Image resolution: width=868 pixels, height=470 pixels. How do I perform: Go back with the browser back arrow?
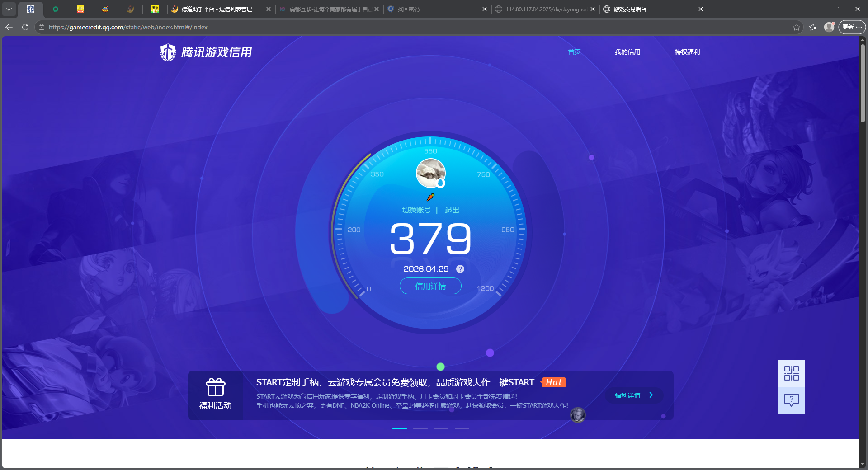pos(9,27)
